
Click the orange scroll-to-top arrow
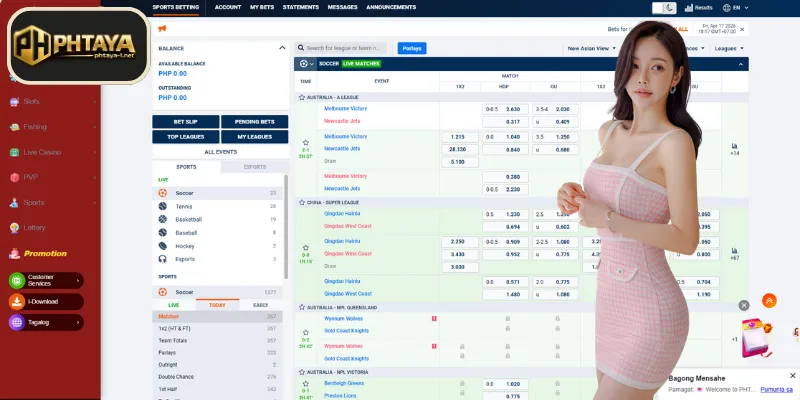769,301
